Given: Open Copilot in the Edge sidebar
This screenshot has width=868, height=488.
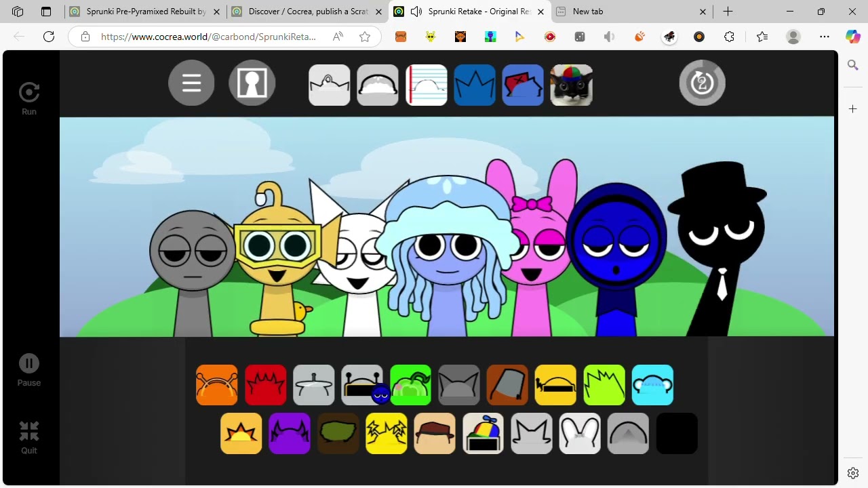Looking at the screenshot, I should [x=853, y=37].
